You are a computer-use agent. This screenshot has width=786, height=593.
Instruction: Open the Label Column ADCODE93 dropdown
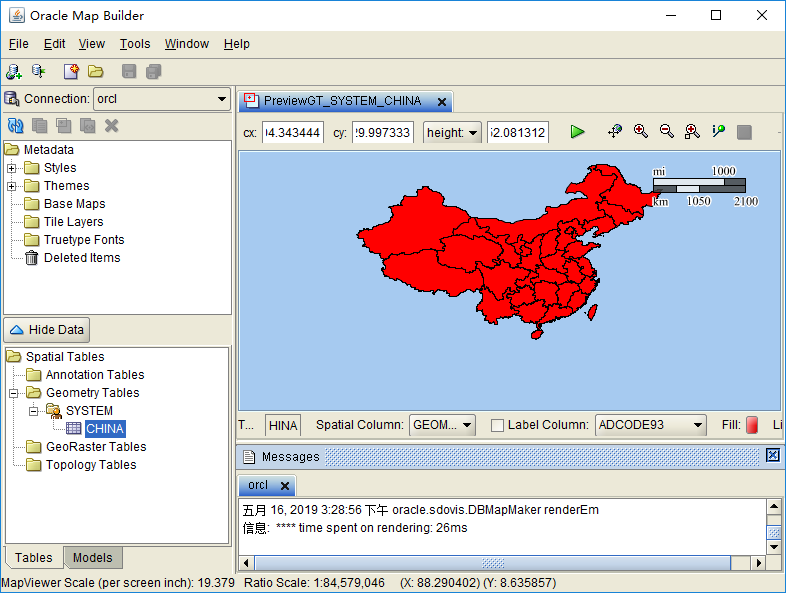[651, 425]
